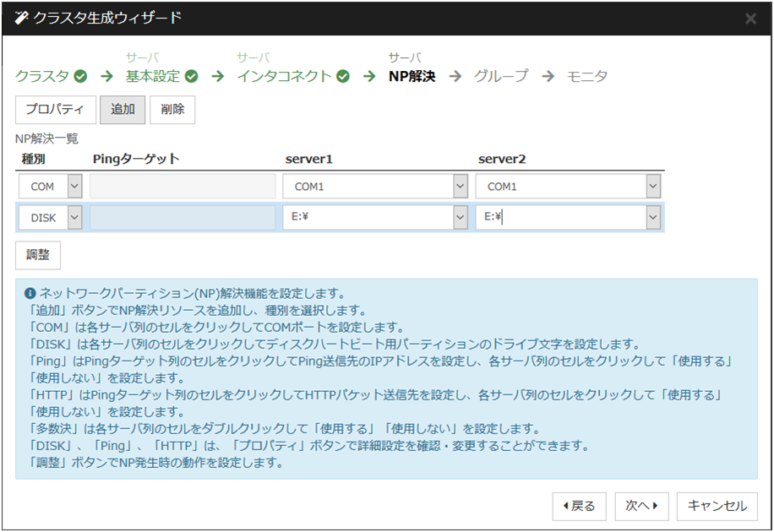The height and width of the screenshot is (532, 774).
Task: Open the COM type dropdown in first row
Action: tap(74, 187)
